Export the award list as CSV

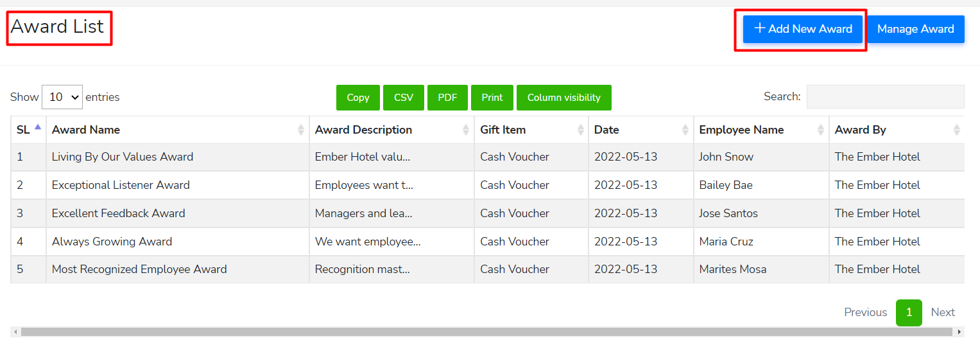tap(404, 98)
